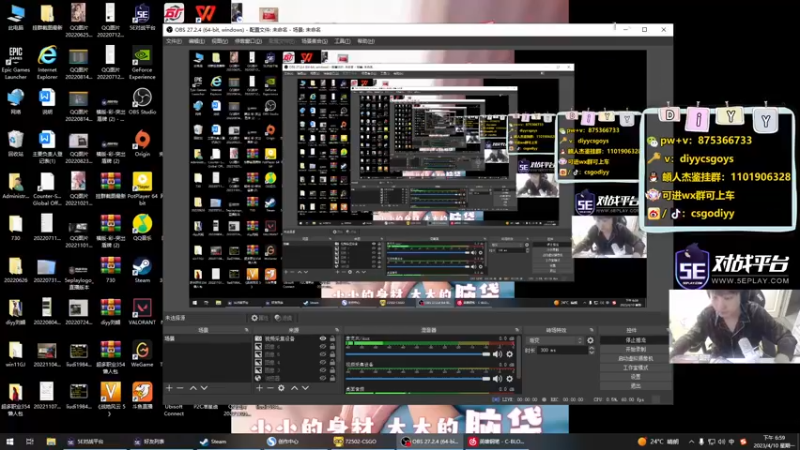This screenshot has height=450, width=800.
Task: Add a new source with the plus icon
Action: [259, 388]
